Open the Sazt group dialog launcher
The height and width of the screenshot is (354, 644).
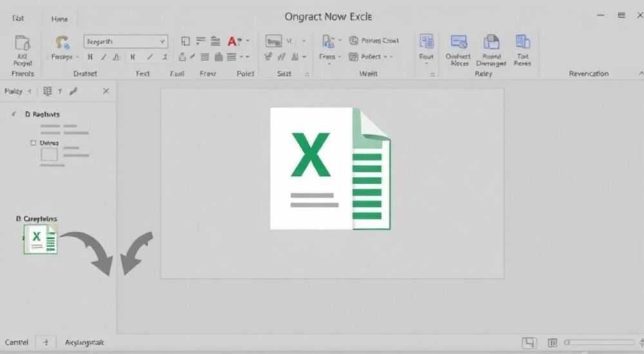[x=307, y=74]
